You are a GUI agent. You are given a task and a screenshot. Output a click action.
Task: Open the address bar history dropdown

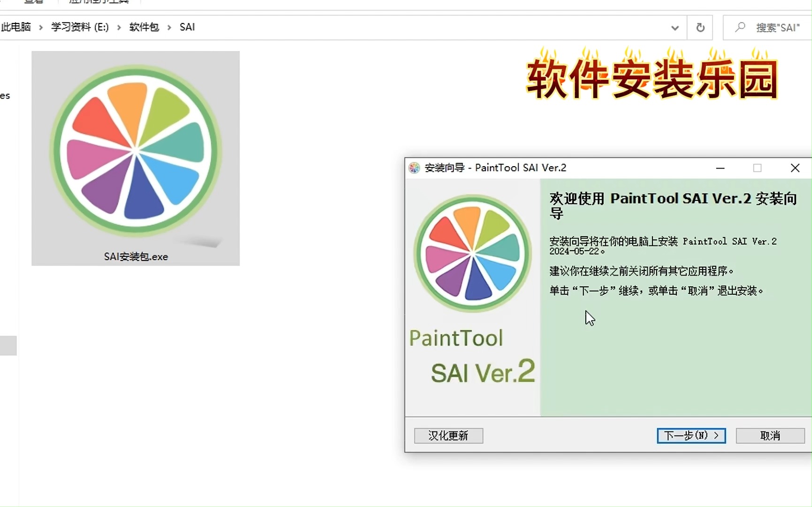(x=674, y=28)
